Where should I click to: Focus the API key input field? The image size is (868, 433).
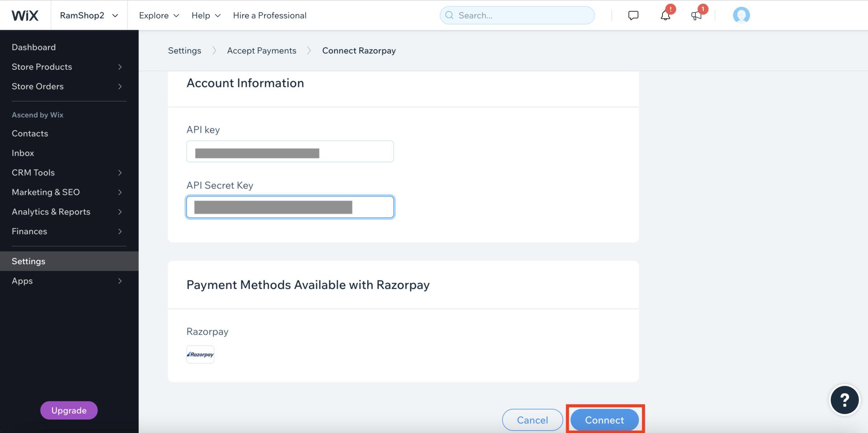click(x=290, y=152)
